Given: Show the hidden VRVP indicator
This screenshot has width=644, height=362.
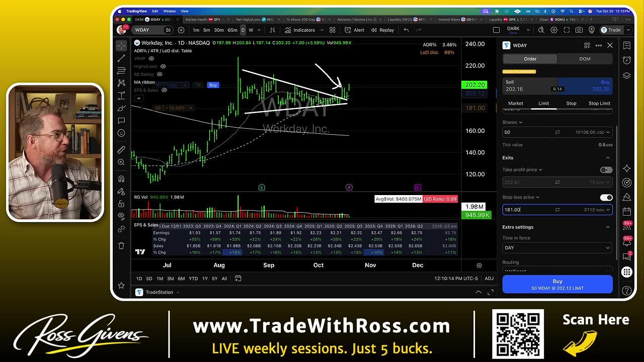Looking at the screenshot, I should (151, 59).
